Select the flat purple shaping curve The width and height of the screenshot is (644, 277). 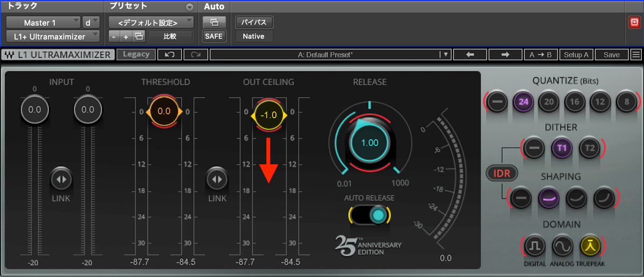tap(548, 198)
